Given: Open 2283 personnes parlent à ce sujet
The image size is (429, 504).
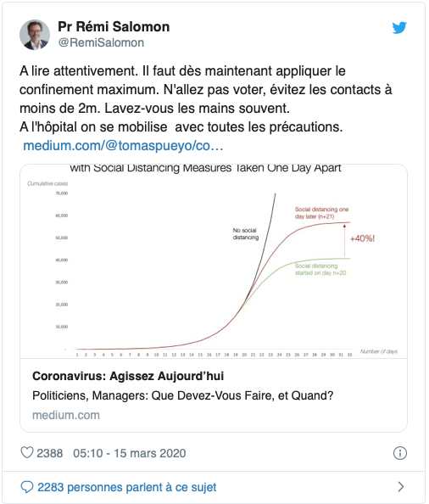Looking at the screenshot, I should pos(127,487).
